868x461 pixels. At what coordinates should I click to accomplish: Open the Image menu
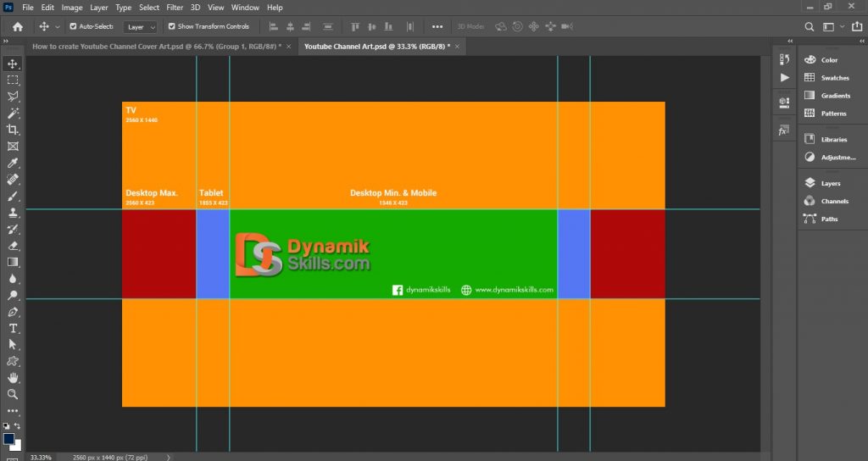(x=72, y=8)
